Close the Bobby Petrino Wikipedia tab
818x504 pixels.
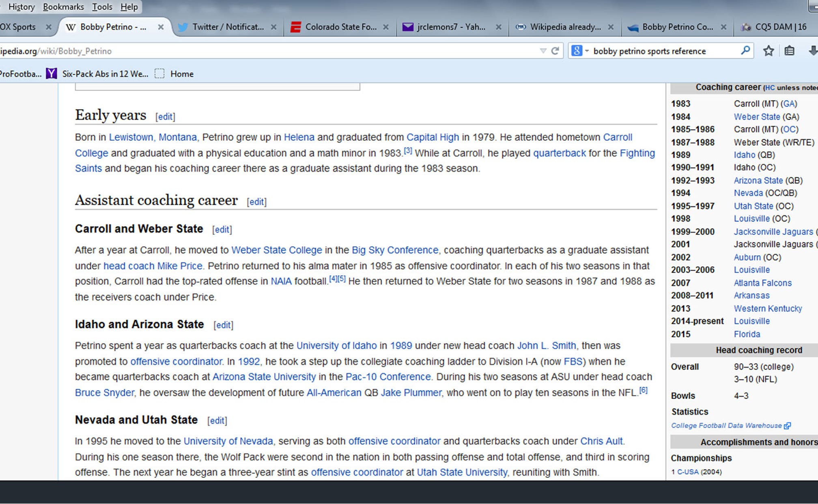coord(161,27)
